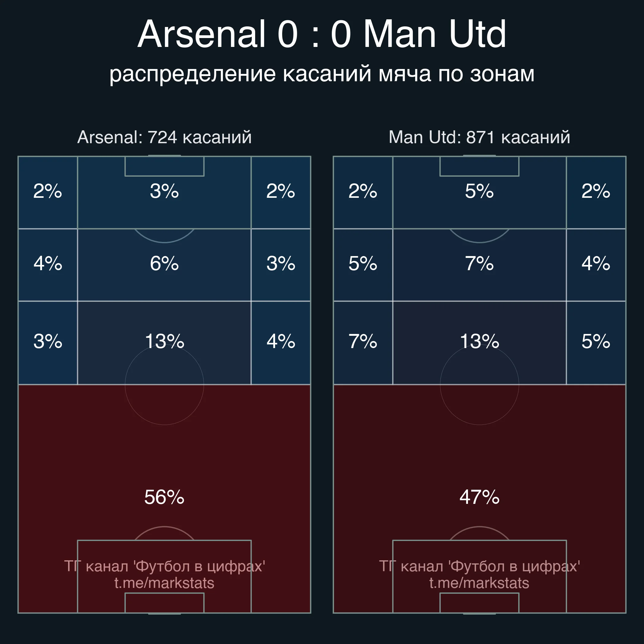Select Arsenal's 56% own-half zone label
This screenshot has height=644, width=644.
(164, 497)
